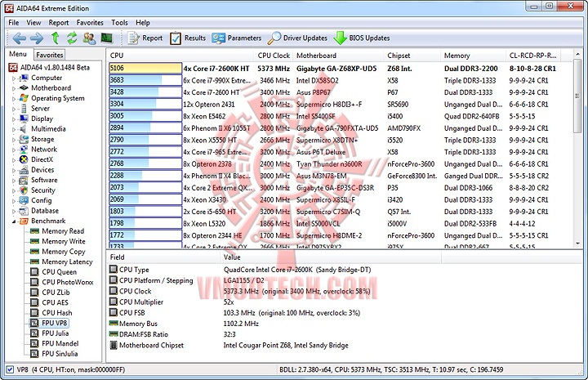The image size is (588, 380).
Task: Switch to the Favorites tab
Action: 50,55
